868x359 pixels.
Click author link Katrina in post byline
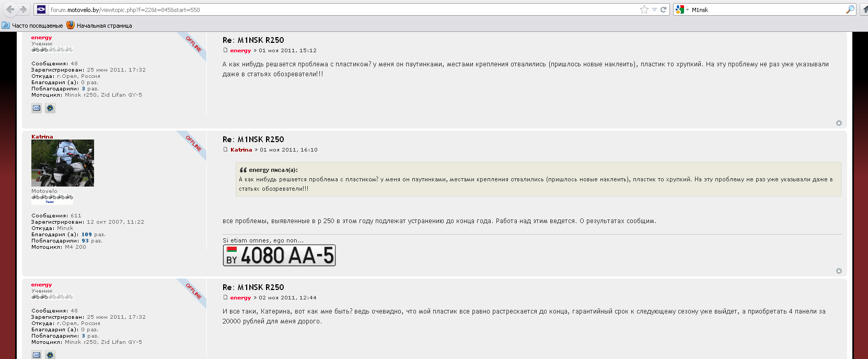pos(241,150)
